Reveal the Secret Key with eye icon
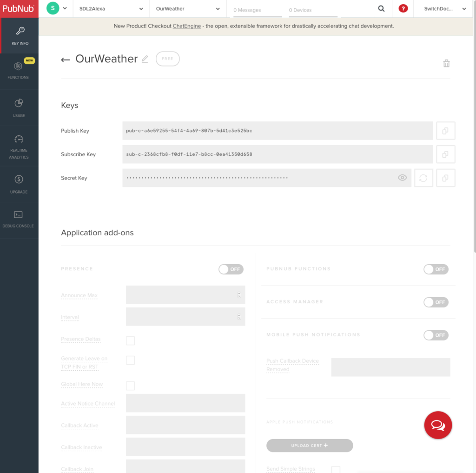 coord(402,178)
